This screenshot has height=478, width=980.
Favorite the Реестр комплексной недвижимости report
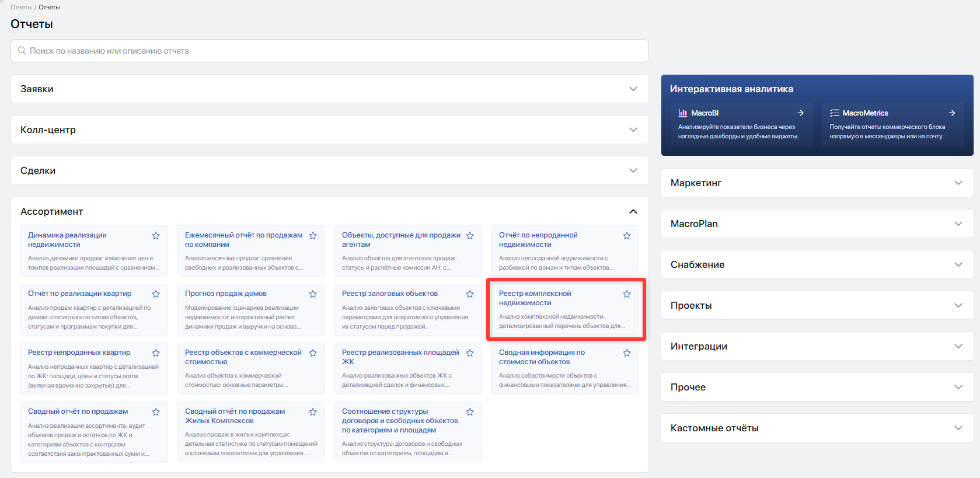pyautogui.click(x=627, y=294)
